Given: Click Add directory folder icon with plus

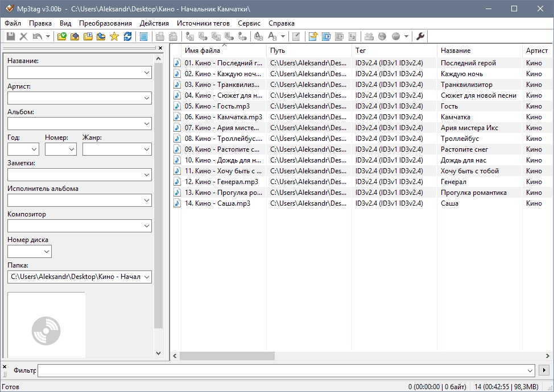Looking at the screenshot, I should pyautogui.click(x=75, y=36).
